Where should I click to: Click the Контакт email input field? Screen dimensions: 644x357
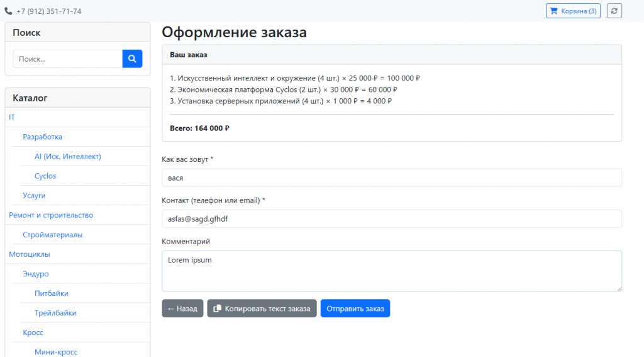pyautogui.click(x=391, y=218)
